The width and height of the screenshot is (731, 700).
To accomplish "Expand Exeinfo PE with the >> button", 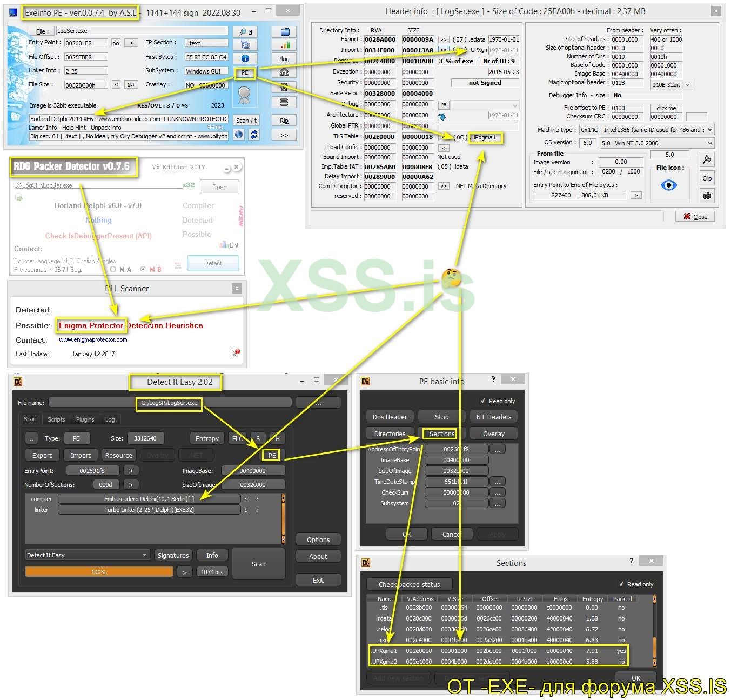I will (284, 135).
